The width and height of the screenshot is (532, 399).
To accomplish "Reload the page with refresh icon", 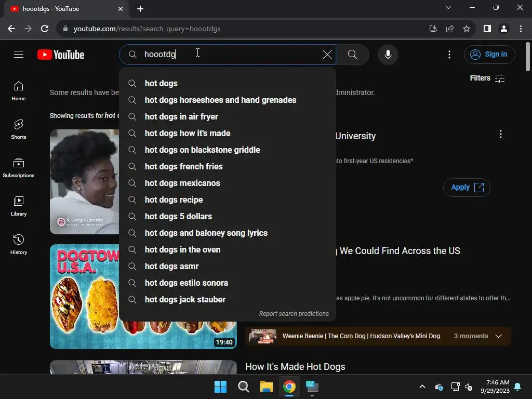I will (45, 29).
